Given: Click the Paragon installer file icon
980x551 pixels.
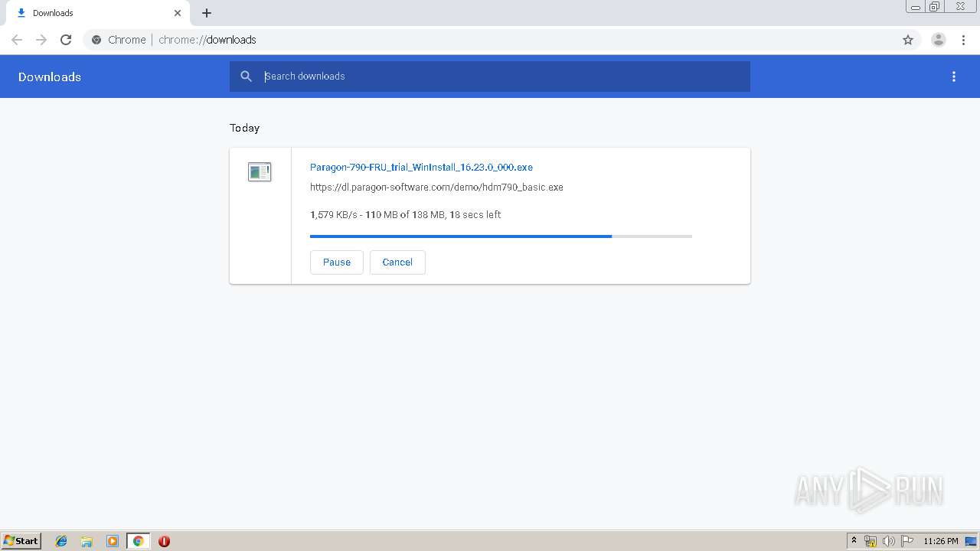Looking at the screenshot, I should [x=260, y=171].
